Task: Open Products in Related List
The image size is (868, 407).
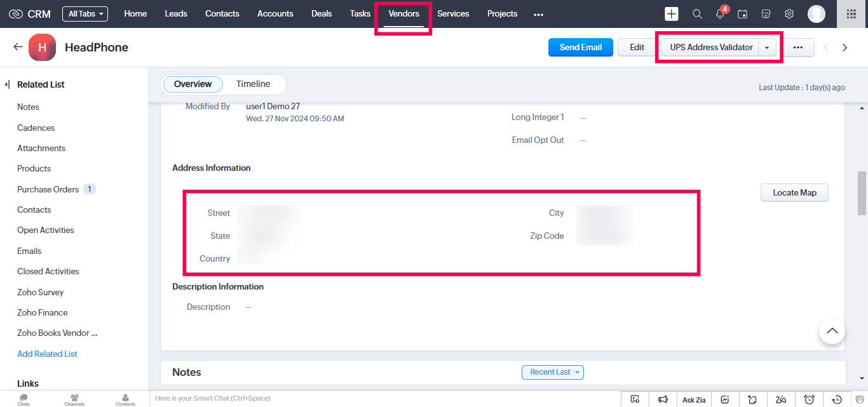Action: point(34,168)
